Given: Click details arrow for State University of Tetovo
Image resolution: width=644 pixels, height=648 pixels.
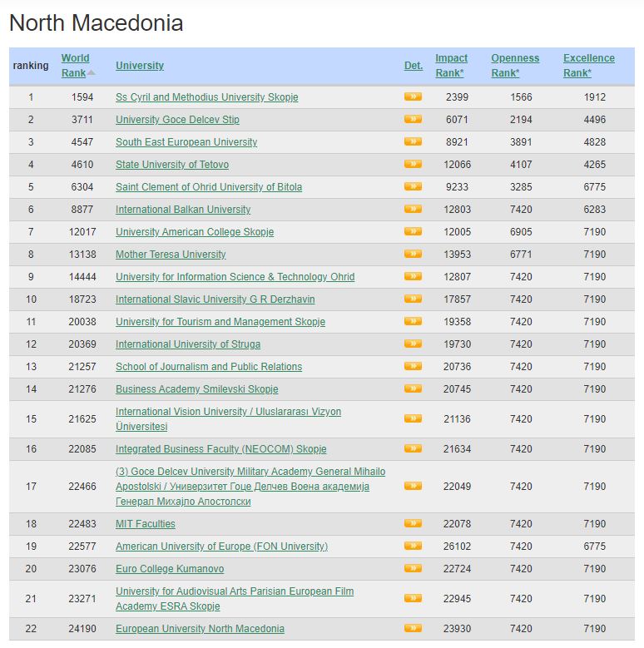Looking at the screenshot, I should [x=413, y=165].
